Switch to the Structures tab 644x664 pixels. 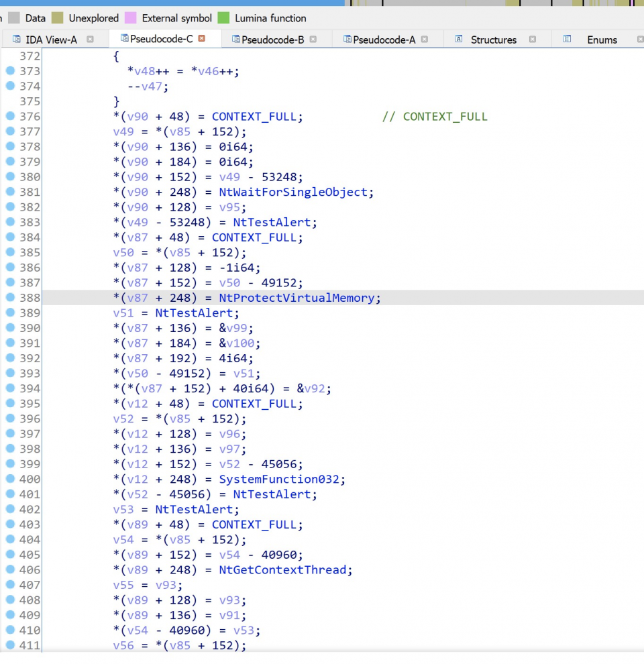point(494,40)
